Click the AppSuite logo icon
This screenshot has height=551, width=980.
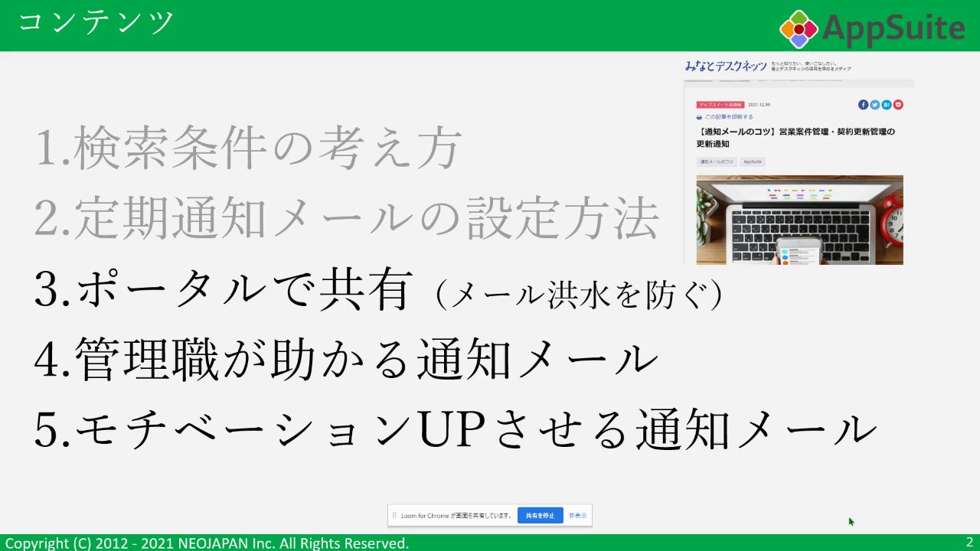799,29
